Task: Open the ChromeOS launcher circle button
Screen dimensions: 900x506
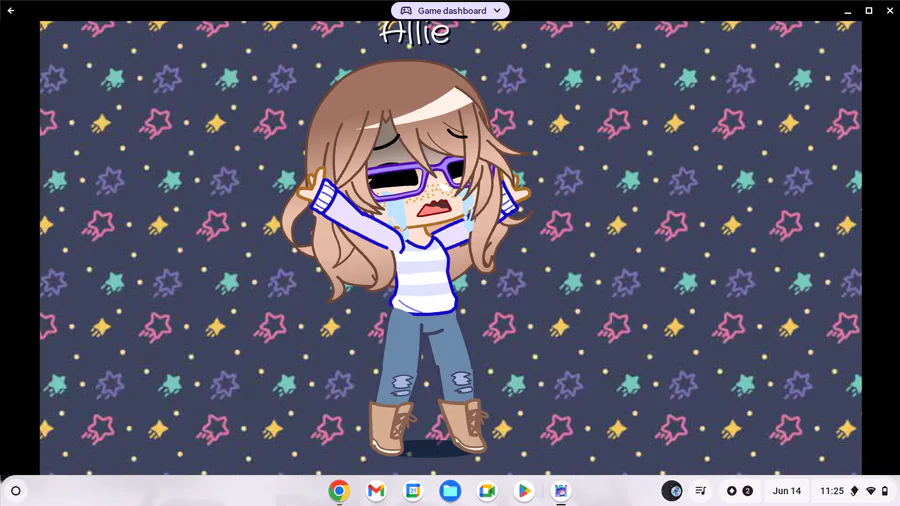Action: click(16, 491)
